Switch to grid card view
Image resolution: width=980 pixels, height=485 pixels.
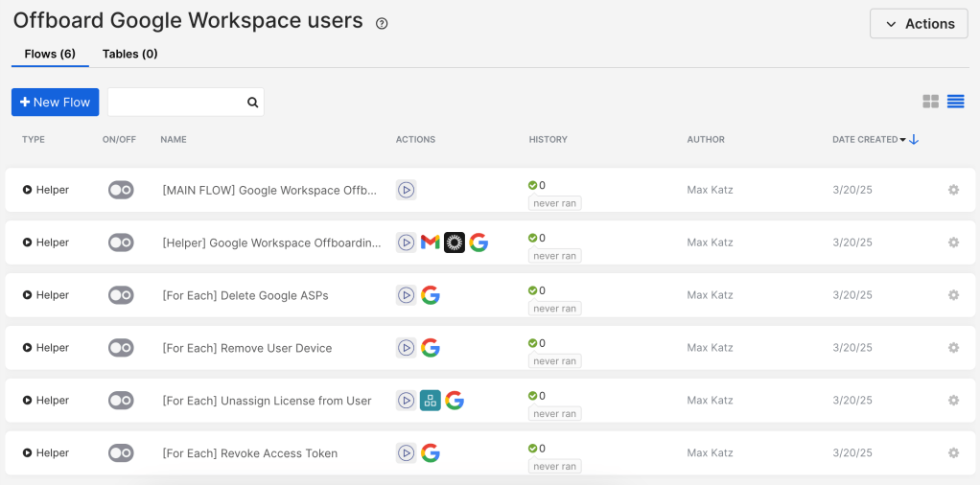click(931, 102)
